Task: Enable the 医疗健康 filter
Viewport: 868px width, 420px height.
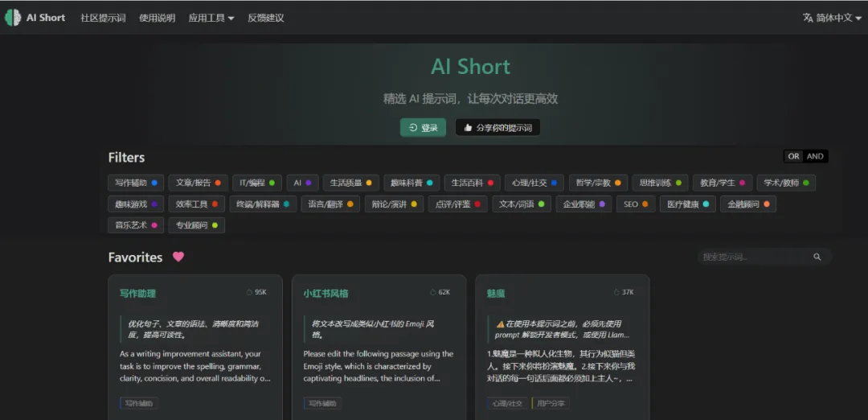Action: click(688, 204)
